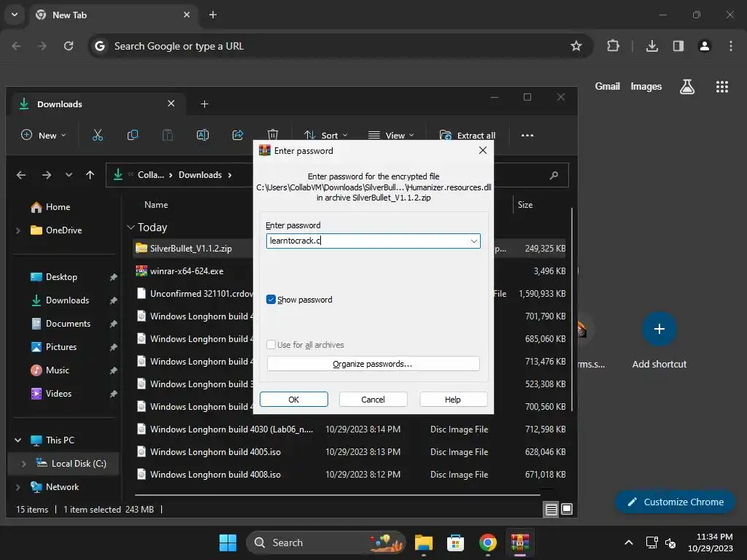The width and height of the screenshot is (747, 560).
Task: Add a new File Explorer tab
Action: pos(204,104)
